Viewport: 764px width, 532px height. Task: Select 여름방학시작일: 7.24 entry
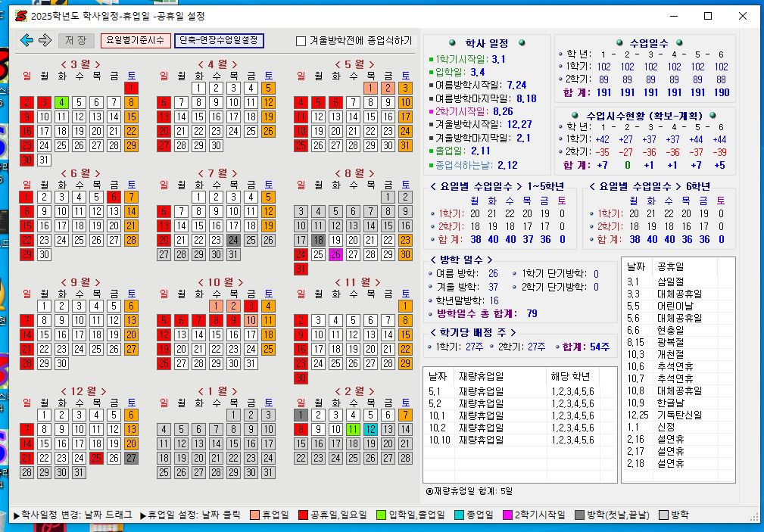[x=478, y=86]
